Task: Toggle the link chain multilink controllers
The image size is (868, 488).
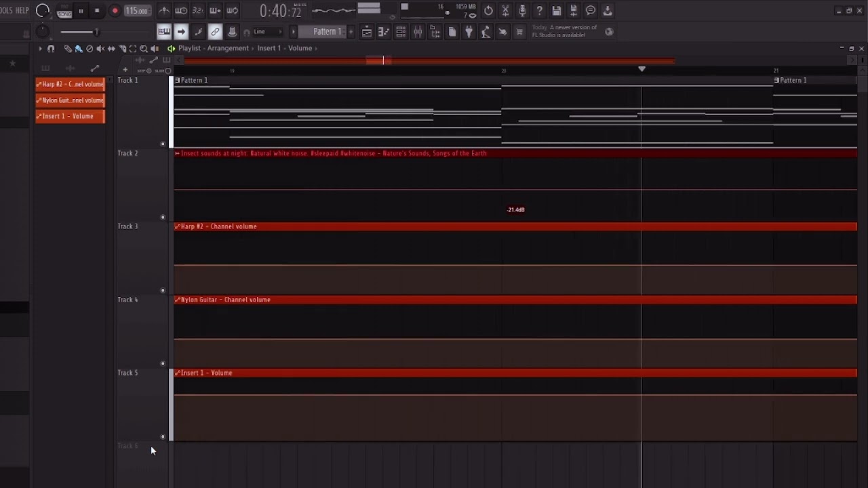Action: [x=215, y=31]
